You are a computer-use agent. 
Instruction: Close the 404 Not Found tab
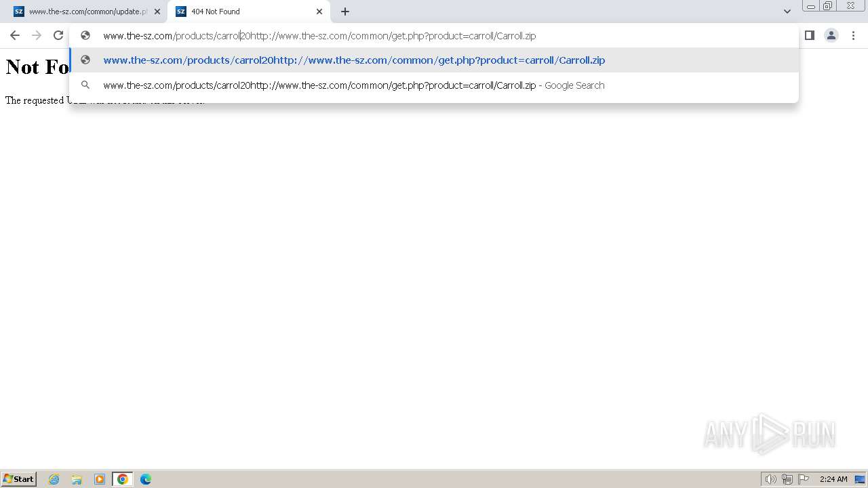pos(319,12)
